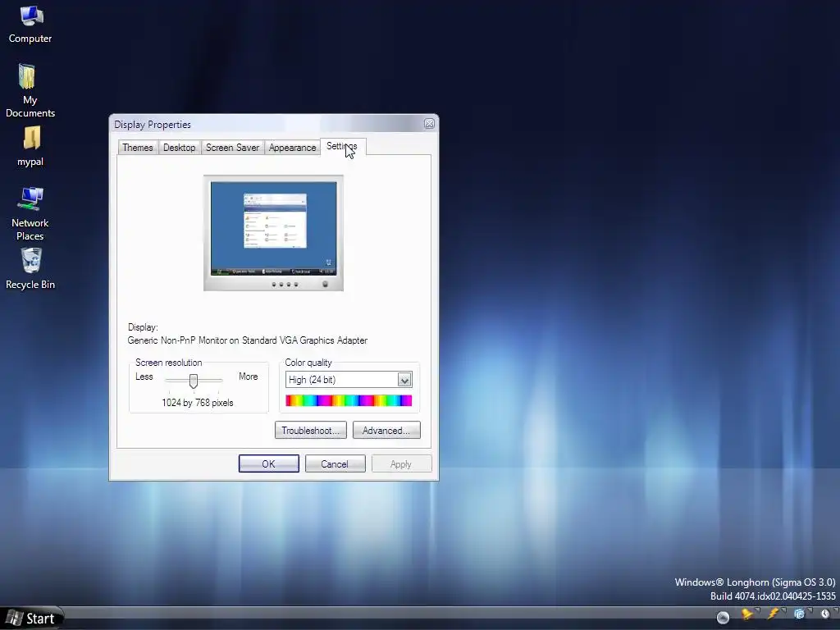The image size is (840, 630).
Task: Cancel the Display Properties dialog
Action: tap(336, 464)
